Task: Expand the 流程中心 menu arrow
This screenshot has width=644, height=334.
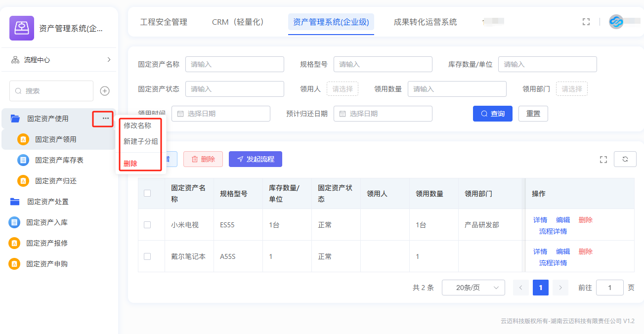Action: click(x=109, y=60)
